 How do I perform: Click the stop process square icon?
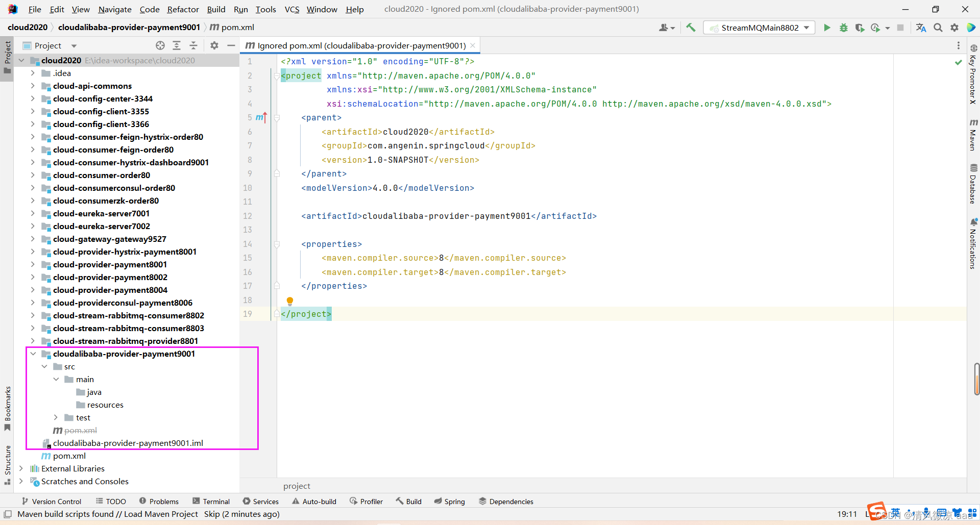coord(900,28)
